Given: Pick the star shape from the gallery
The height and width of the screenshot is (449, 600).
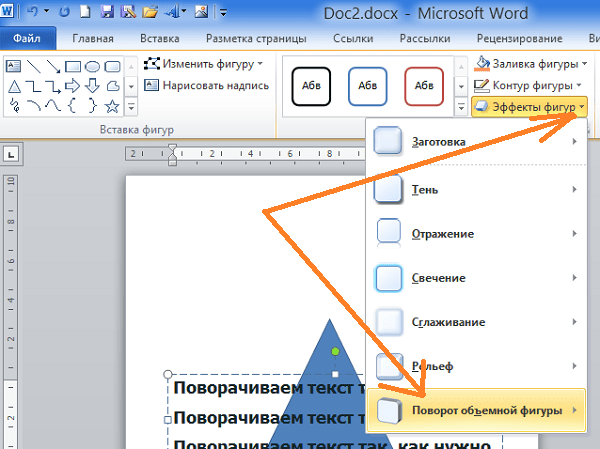Looking at the screenshot, I should [112, 105].
